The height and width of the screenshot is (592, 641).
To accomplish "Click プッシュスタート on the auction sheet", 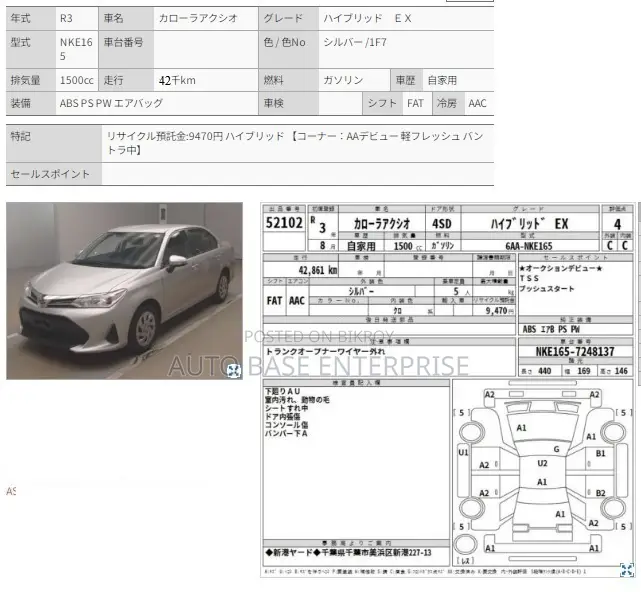I will coord(547,289).
